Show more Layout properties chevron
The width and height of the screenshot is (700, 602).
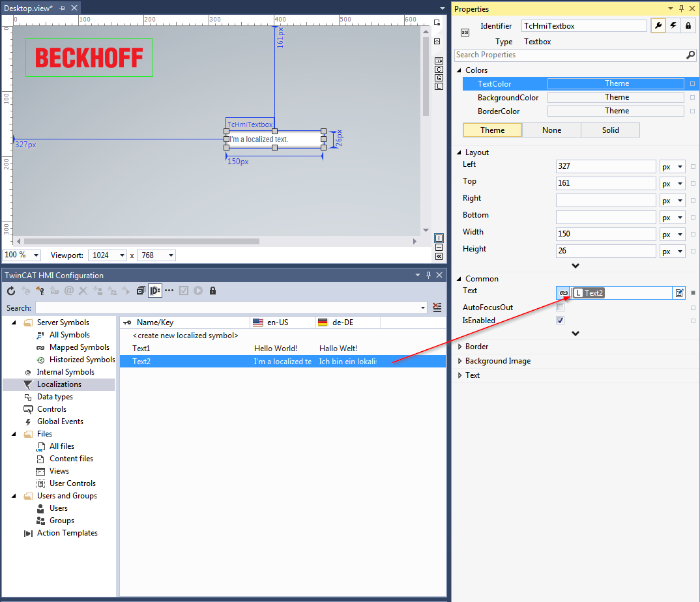coord(576,266)
